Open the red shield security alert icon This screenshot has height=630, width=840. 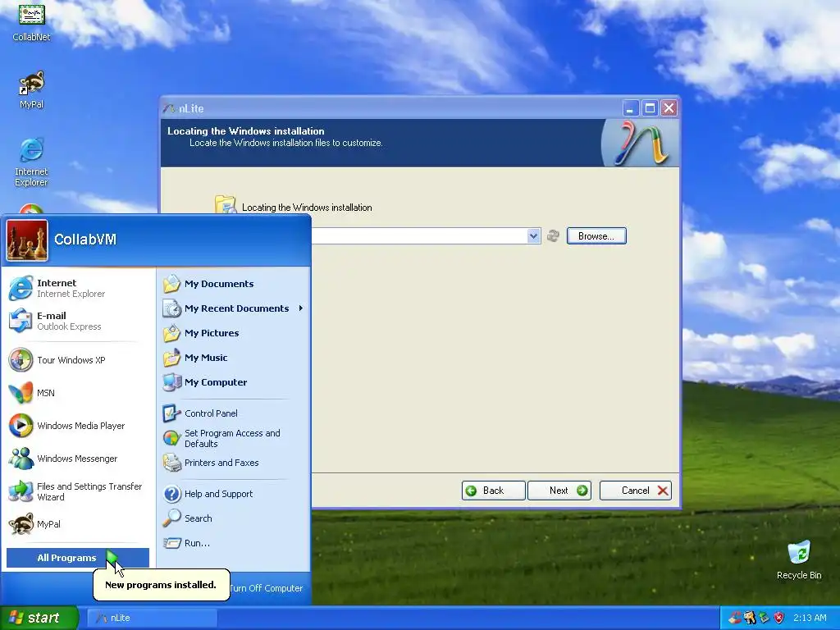pos(779,618)
